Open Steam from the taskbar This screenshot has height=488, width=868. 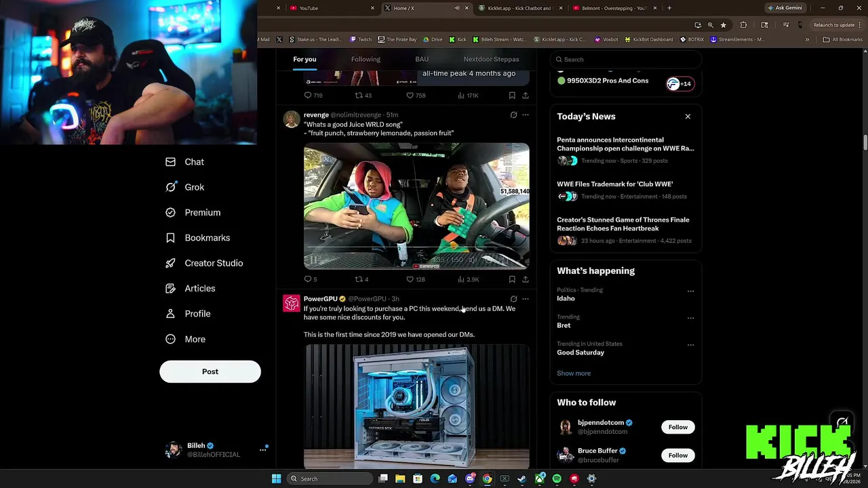coord(521,479)
